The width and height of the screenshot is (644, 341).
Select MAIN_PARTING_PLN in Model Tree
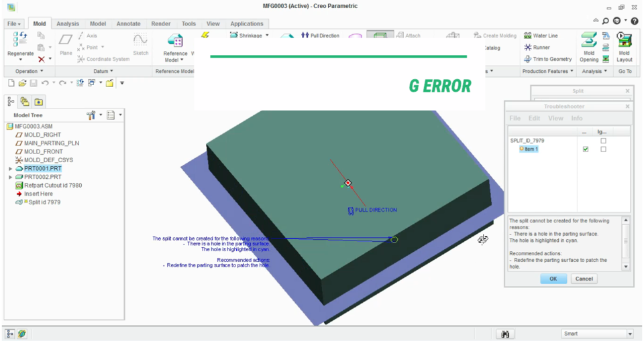(52, 143)
